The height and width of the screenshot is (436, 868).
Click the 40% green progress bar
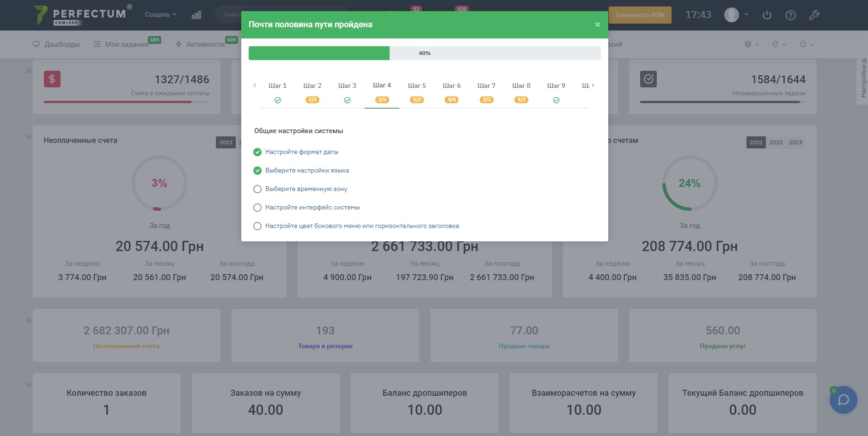pos(319,53)
